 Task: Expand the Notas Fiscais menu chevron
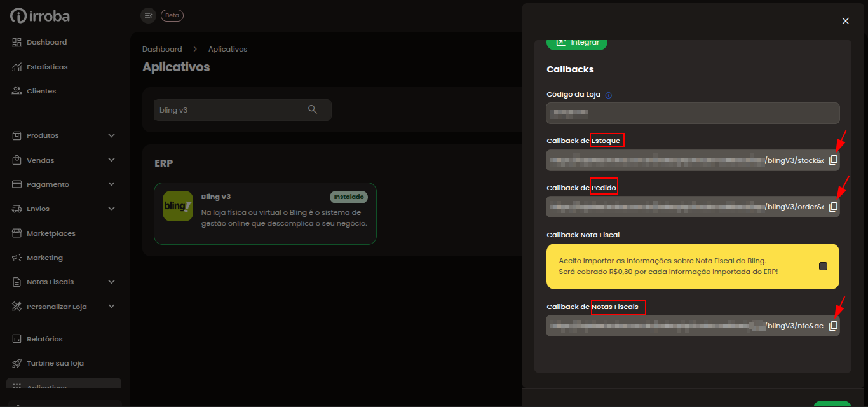click(x=111, y=282)
